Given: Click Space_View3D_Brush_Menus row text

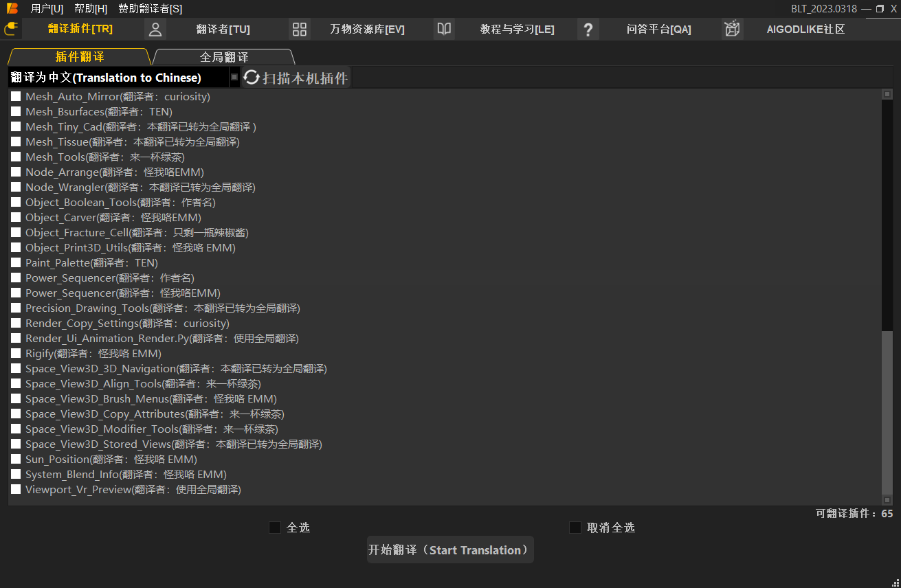Looking at the screenshot, I should tap(151, 398).
